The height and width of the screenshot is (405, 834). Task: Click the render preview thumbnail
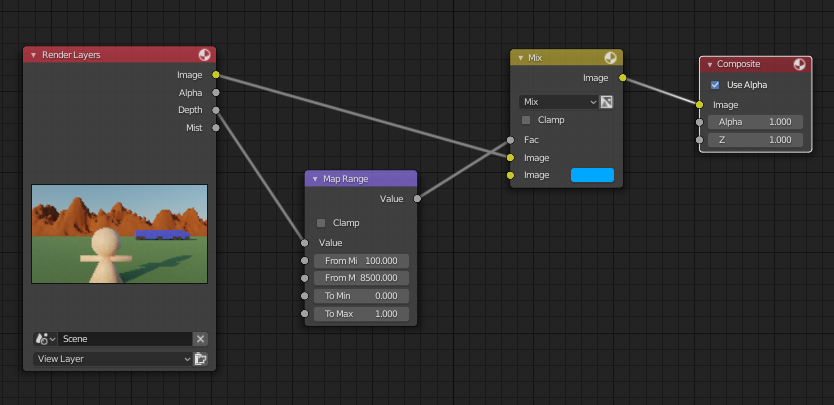(120, 234)
